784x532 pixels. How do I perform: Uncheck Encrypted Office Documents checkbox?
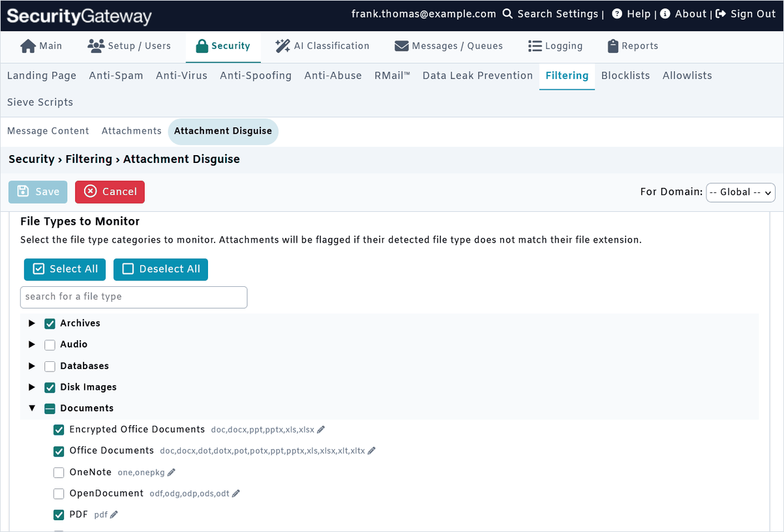pyautogui.click(x=59, y=430)
